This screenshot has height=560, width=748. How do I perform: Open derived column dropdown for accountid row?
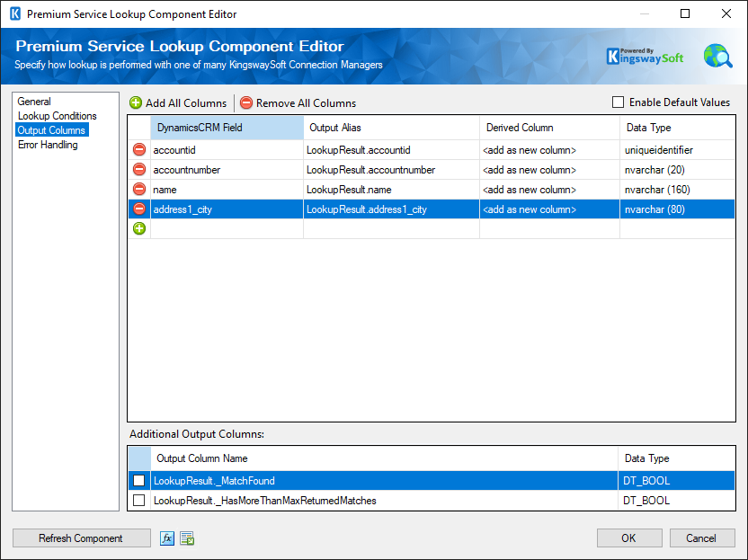[x=549, y=150]
